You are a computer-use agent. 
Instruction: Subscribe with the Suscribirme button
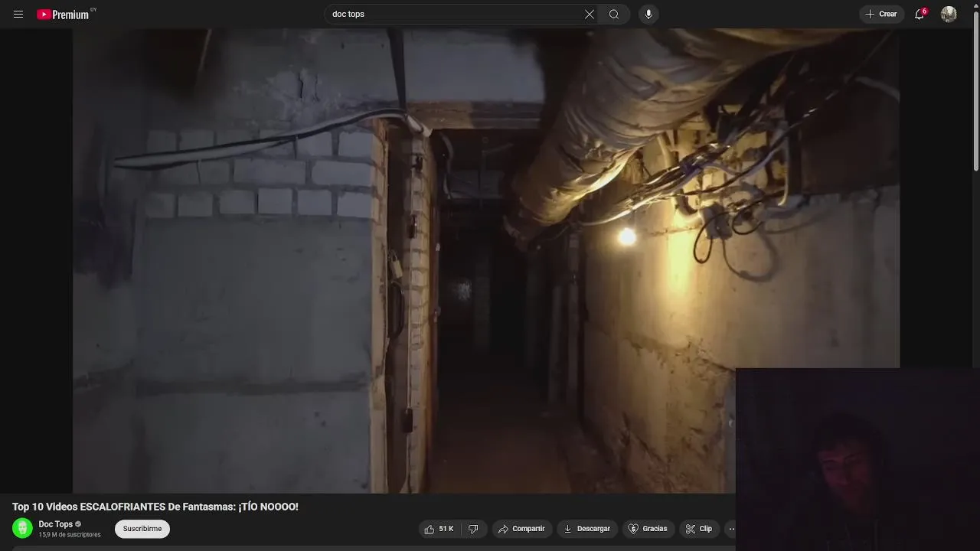click(x=142, y=529)
